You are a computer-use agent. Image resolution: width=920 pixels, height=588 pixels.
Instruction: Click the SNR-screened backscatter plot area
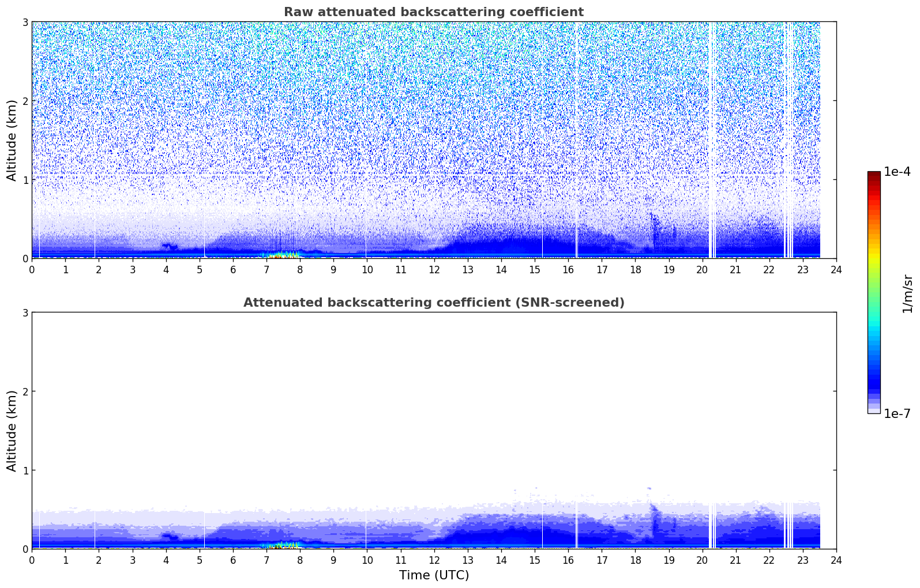[434, 431]
